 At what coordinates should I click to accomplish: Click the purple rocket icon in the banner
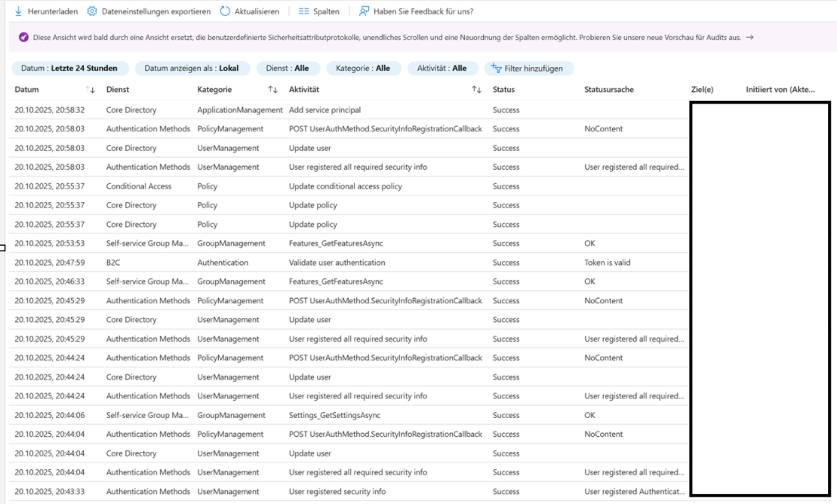23,38
